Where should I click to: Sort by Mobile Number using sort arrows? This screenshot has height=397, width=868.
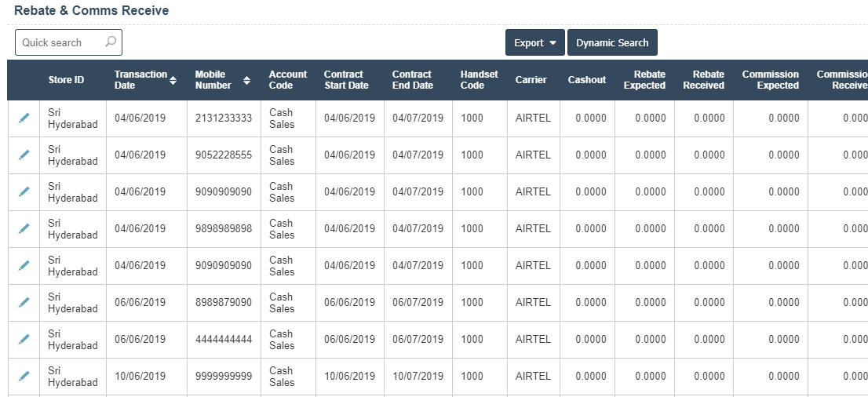(x=247, y=80)
